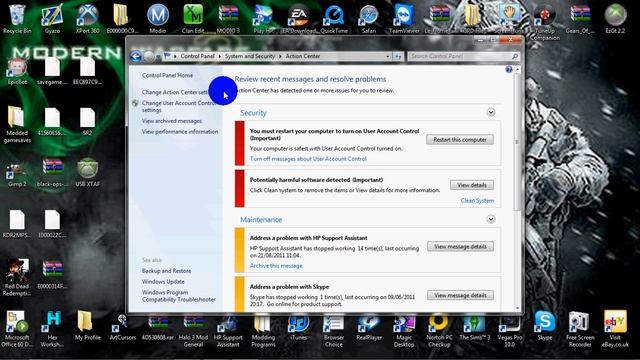Launch the RealPlayer desktop shortcut
This screenshot has width=640, height=360.
point(369,326)
